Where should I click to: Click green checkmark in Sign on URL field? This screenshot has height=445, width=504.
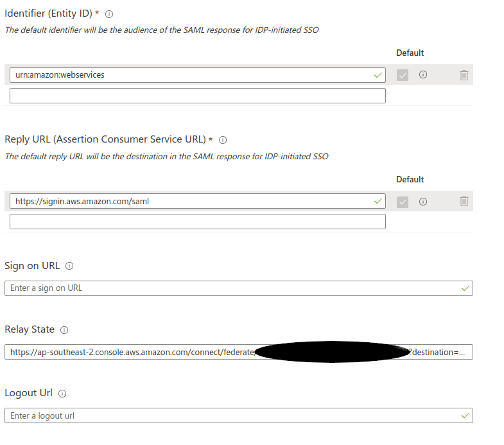(x=465, y=288)
